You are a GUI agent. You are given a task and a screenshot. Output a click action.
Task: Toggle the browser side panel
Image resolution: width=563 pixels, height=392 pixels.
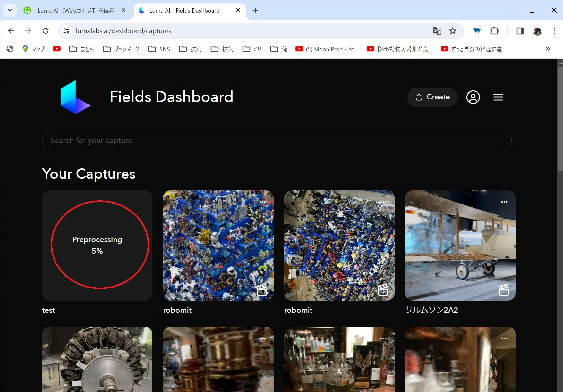pyautogui.click(x=520, y=31)
